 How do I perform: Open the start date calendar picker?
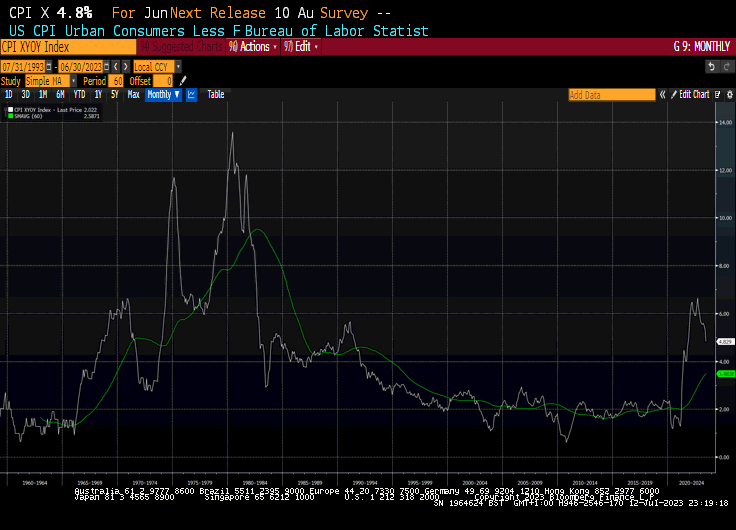click(49, 67)
